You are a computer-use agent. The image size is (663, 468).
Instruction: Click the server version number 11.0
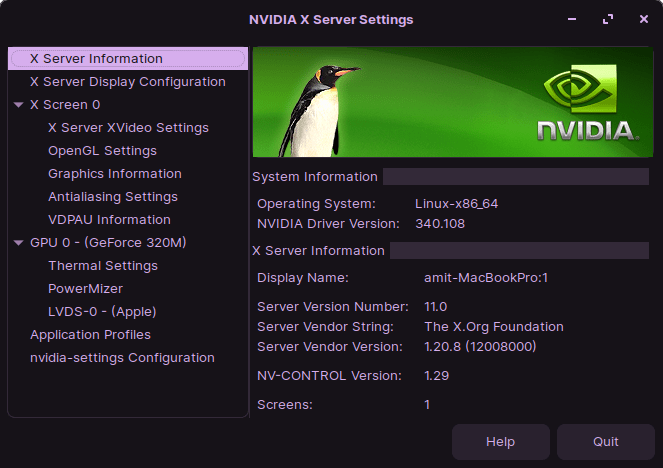point(436,307)
